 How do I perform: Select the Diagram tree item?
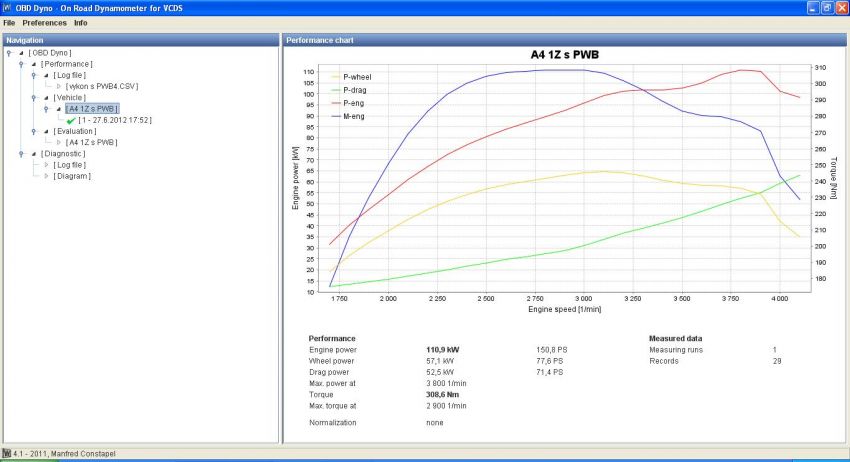click(x=72, y=176)
